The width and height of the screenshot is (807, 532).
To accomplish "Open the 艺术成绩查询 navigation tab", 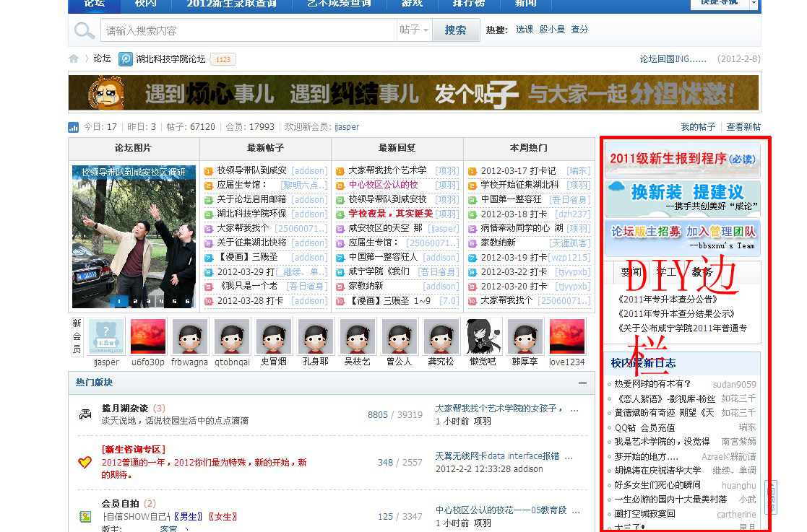I will click(339, 4).
